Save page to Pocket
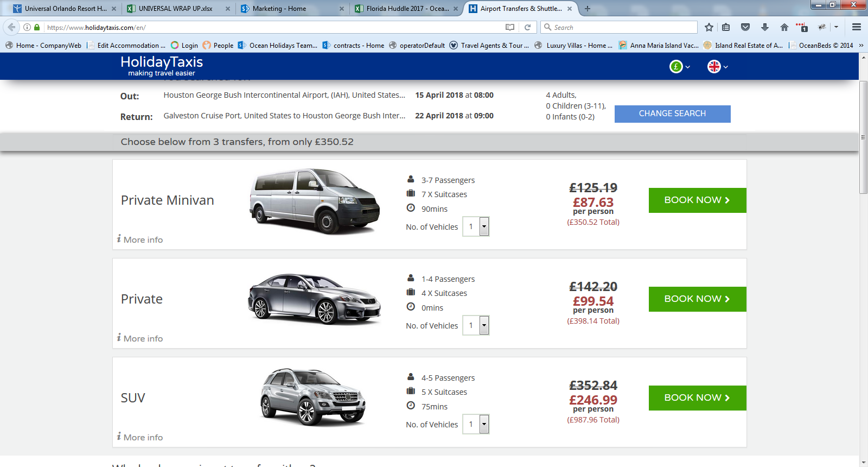The width and height of the screenshot is (868, 467). tap(745, 27)
